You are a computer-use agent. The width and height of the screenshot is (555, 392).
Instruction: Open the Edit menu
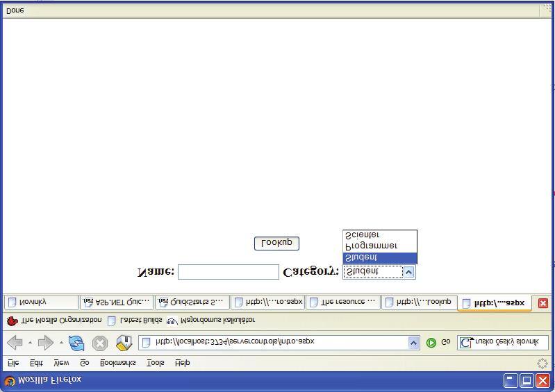tap(36, 363)
